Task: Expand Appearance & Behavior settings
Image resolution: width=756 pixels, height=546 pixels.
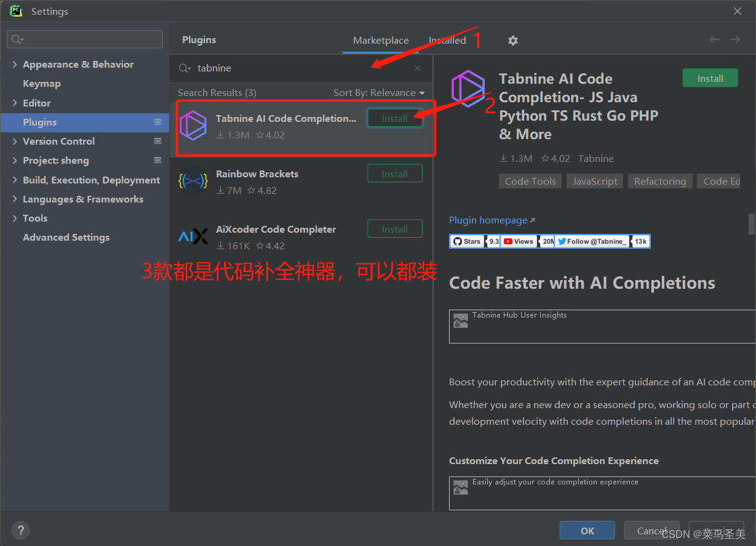Action: coord(15,65)
